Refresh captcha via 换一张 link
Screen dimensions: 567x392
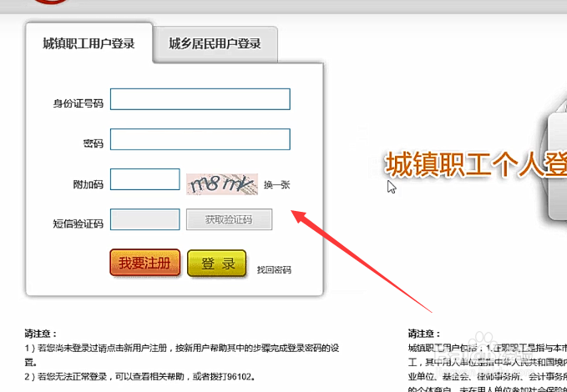[x=276, y=185]
